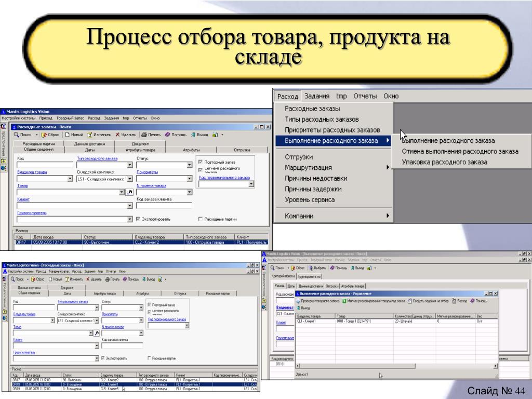Open Складской комплекс dropdown in upper window
The image size is (532, 399).
[x=129, y=179]
